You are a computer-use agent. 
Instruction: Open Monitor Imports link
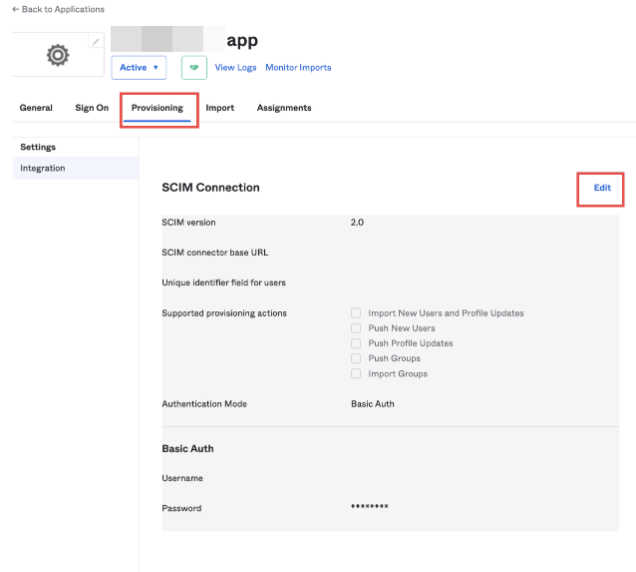click(298, 68)
